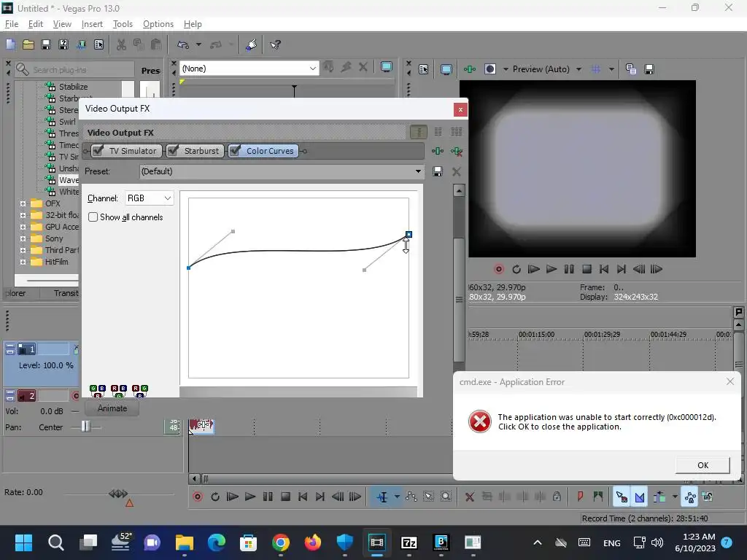Click Remove Selected Plug-In icon

point(457,152)
